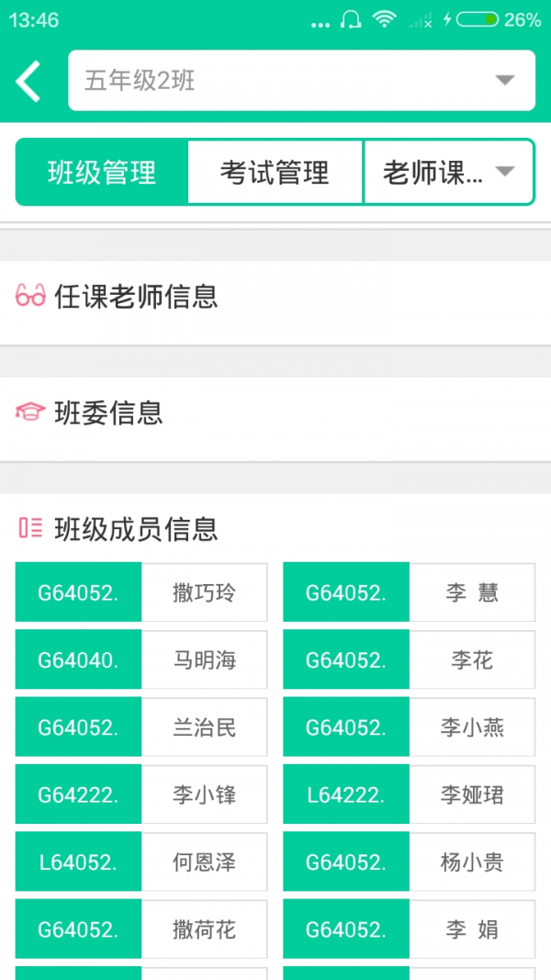
Task: Tap student 李娅珺 name cell
Action: (x=472, y=795)
